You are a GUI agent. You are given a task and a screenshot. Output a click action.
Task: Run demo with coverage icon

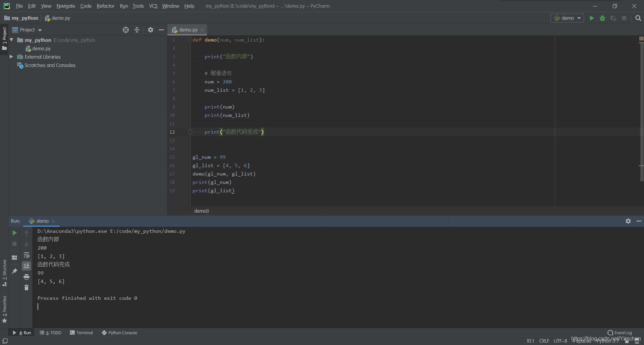pyautogui.click(x=613, y=18)
